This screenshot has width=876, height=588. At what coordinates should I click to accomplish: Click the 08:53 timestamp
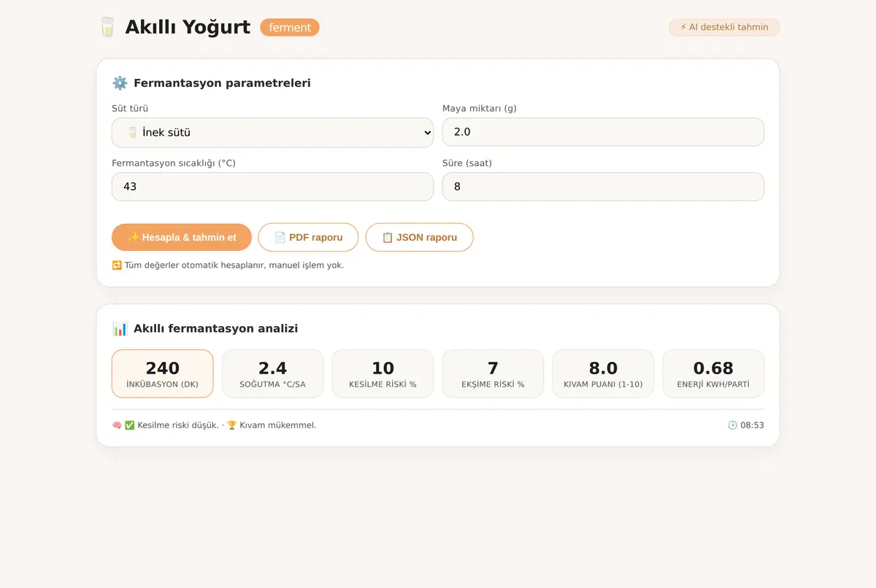(x=752, y=425)
